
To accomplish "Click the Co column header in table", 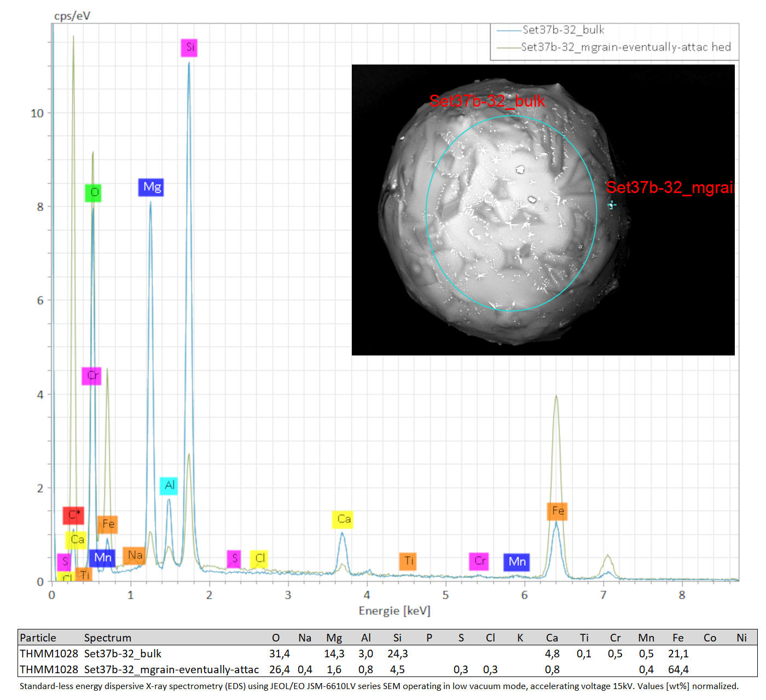I will 710,638.
